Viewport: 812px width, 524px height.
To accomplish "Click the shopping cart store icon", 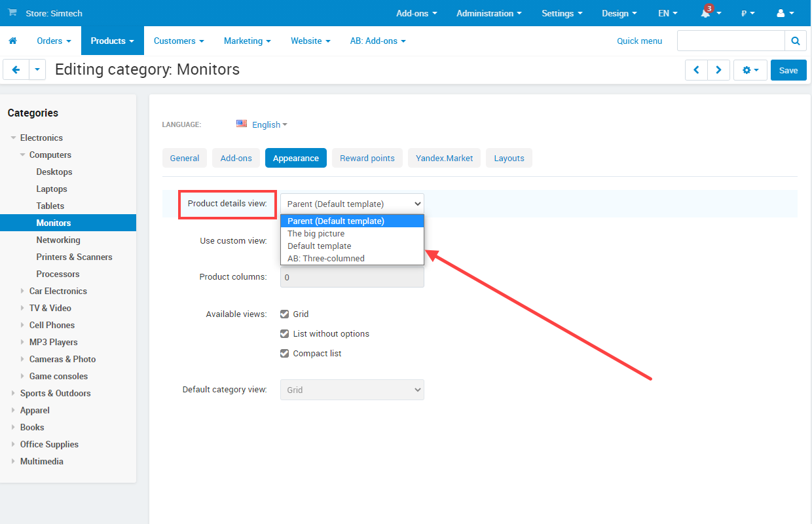I will (12, 13).
